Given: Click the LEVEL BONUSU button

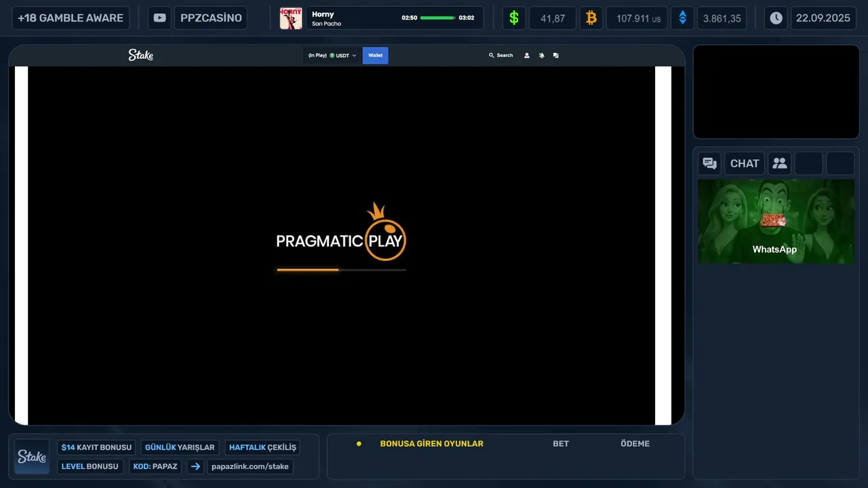Looking at the screenshot, I should point(90,466).
